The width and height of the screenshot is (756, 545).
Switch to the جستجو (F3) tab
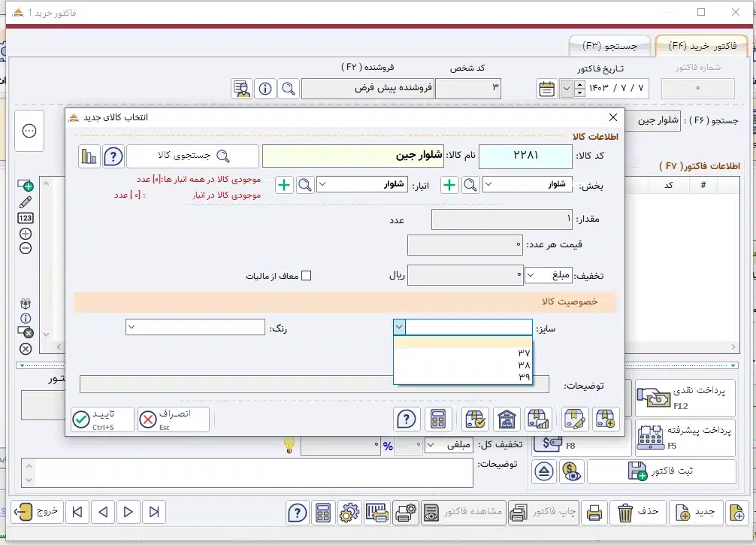coord(609,46)
